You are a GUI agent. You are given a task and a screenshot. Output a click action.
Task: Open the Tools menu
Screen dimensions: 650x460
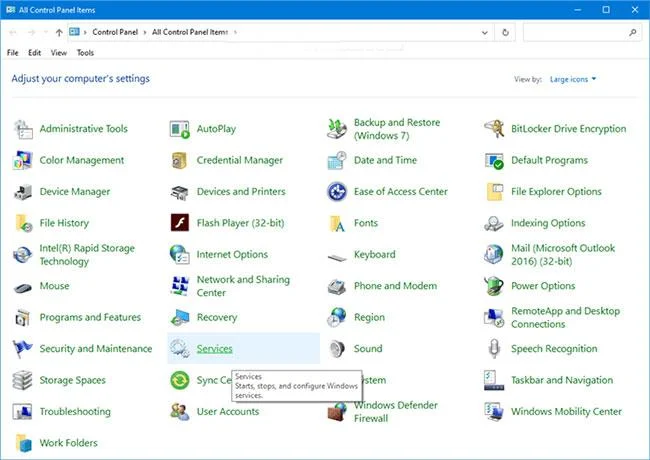(85, 53)
